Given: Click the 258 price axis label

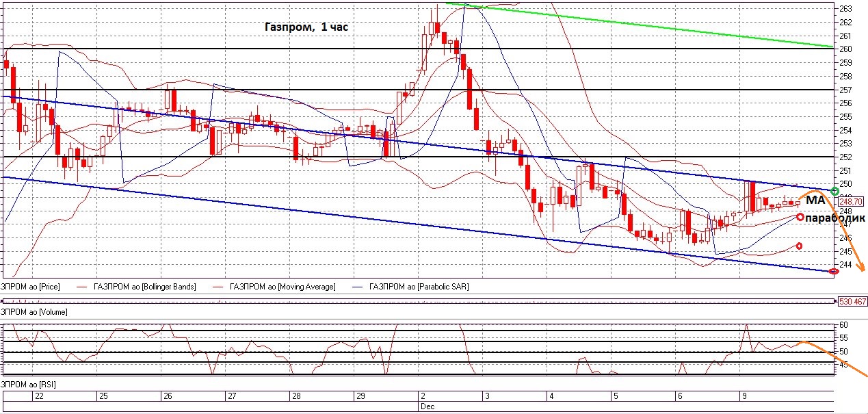Looking at the screenshot, I should coord(845,76).
